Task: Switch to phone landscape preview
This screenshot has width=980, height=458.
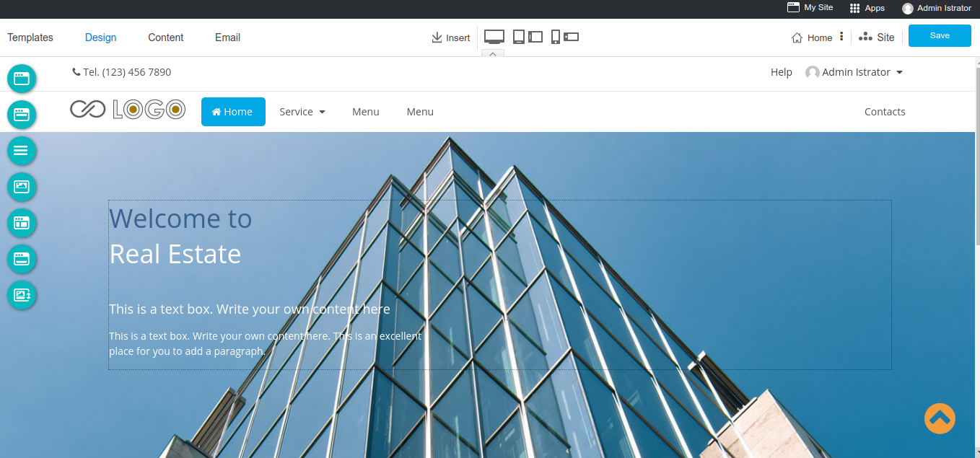Action: 572,37
